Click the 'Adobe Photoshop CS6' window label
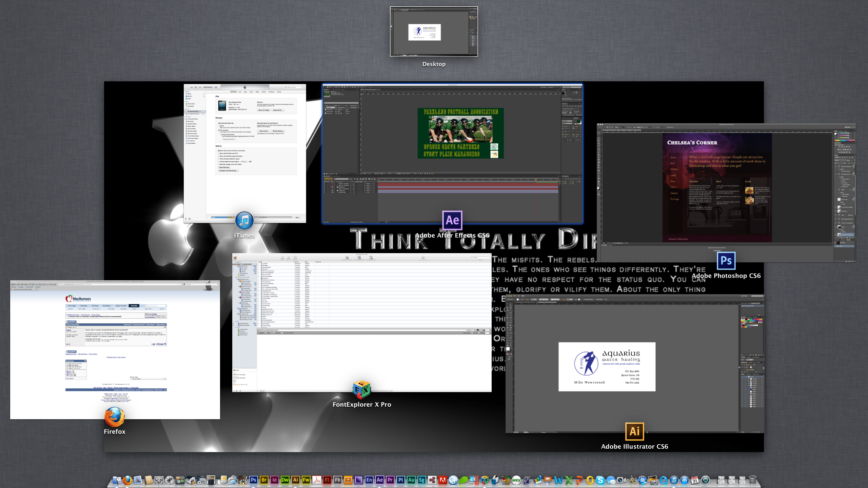Screen dimensions: 868x488 point(726,276)
